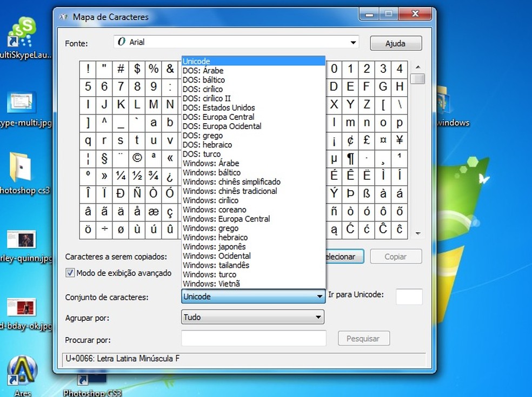Select the division ÷ character
532x397 pixels.
point(104,230)
